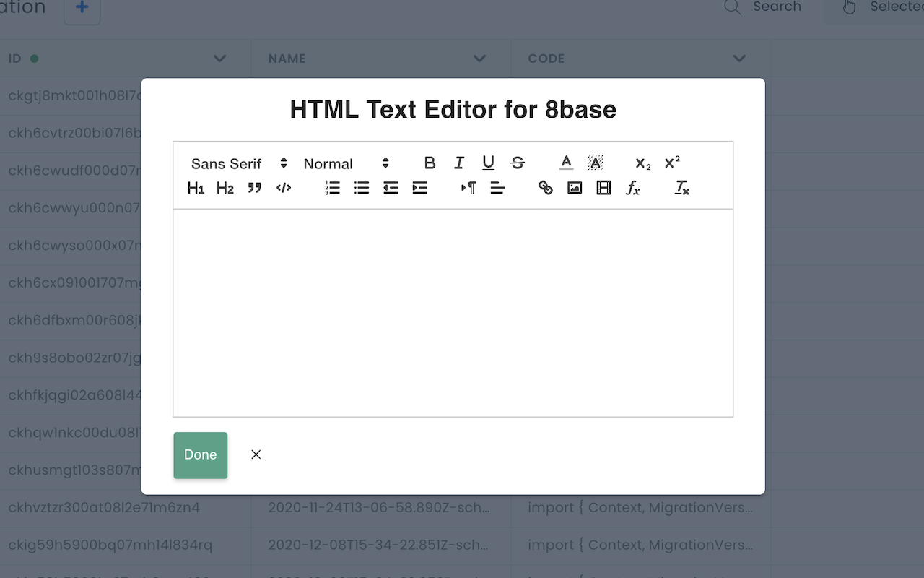
Task: Click the NAME column header label
Action: (287, 59)
